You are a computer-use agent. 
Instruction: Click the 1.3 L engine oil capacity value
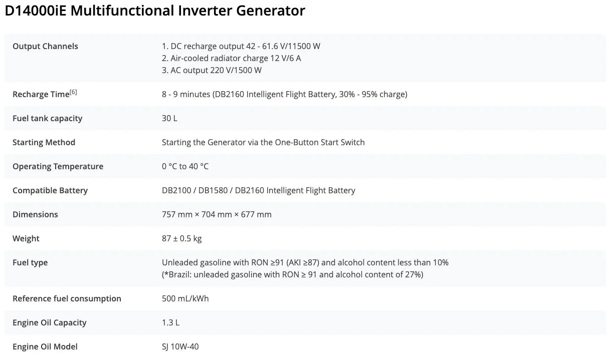click(x=170, y=322)
